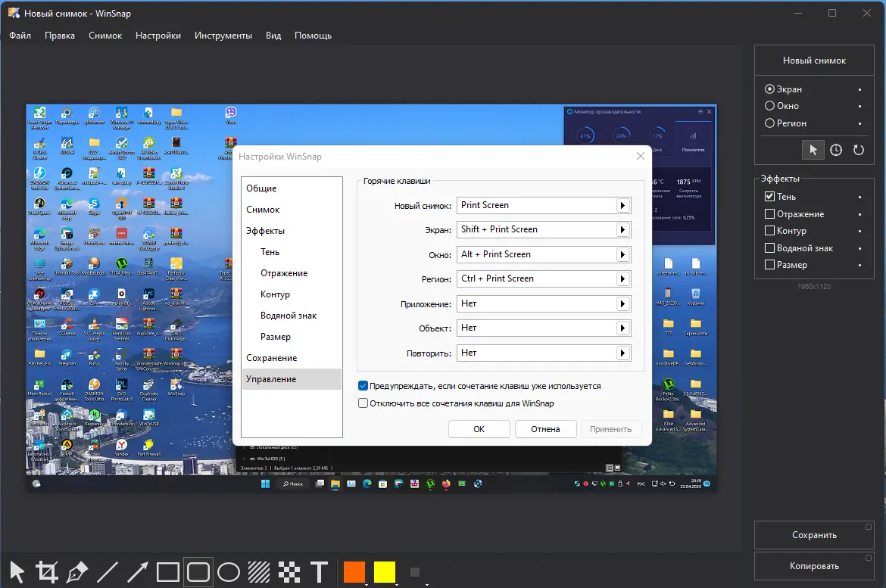Open the Настройки menu
This screenshot has width=886, height=588.
point(158,36)
